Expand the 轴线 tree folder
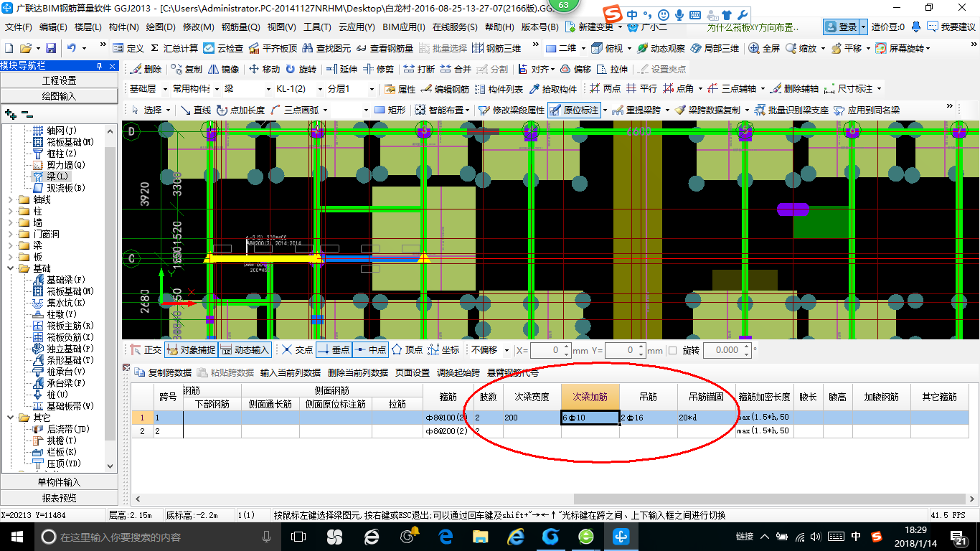This screenshot has width=980, height=551. tap(9, 199)
